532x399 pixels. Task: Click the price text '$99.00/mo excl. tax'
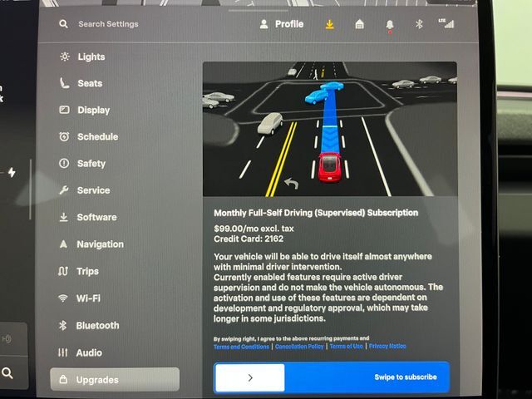click(x=254, y=229)
